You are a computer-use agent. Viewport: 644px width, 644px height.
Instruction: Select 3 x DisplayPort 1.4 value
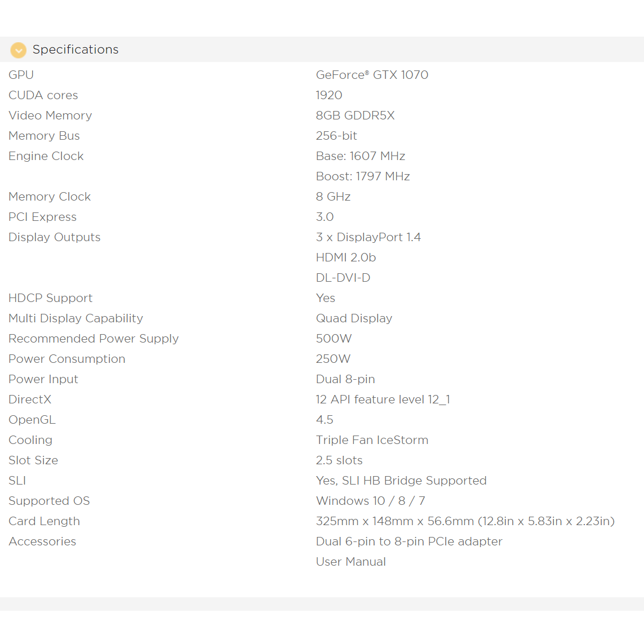(x=368, y=237)
